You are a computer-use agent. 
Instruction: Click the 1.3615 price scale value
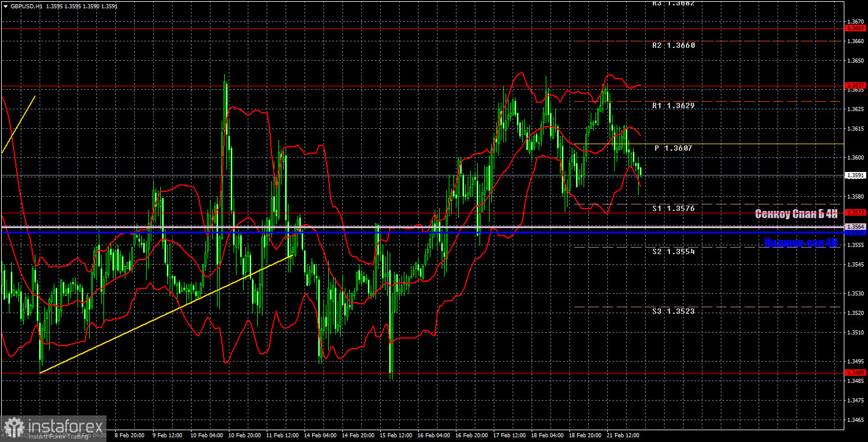pyautogui.click(x=856, y=128)
